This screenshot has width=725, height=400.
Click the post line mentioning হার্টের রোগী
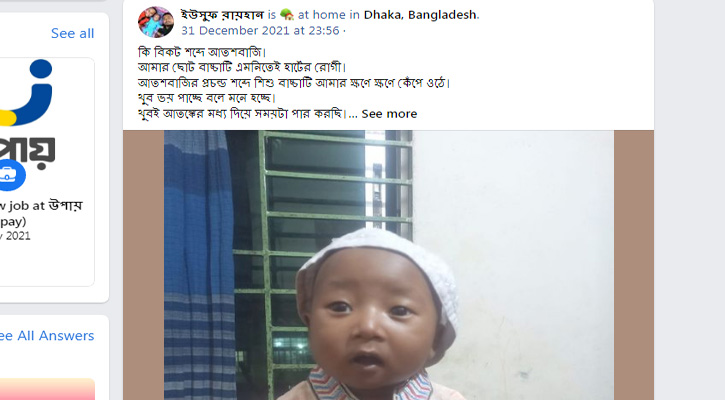coord(242,67)
